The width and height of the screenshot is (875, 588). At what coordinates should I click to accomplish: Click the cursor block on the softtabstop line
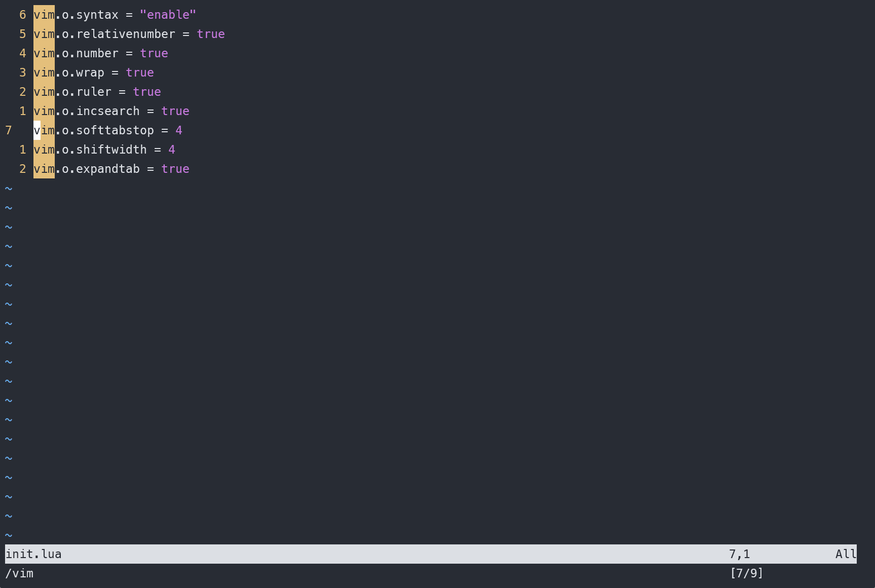pyautogui.click(x=37, y=130)
